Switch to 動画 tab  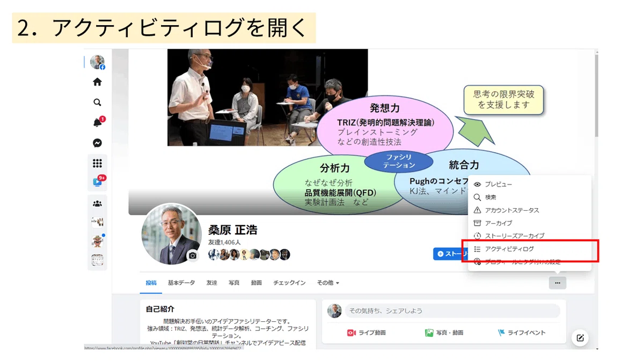[256, 283]
